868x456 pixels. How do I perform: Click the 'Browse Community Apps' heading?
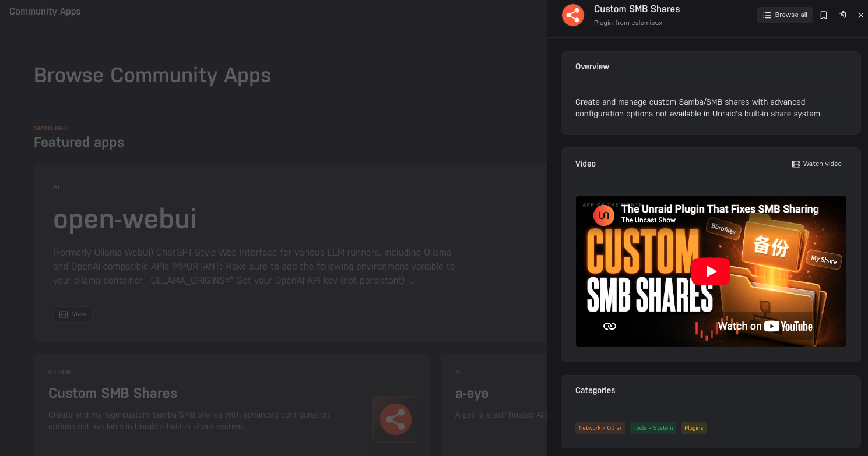click(x=152, y=75)
